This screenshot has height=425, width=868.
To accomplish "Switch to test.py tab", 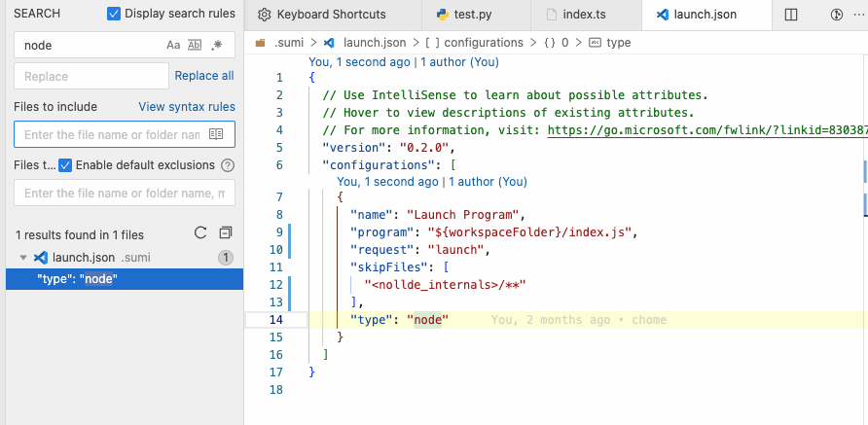I will tap(476, 15).
